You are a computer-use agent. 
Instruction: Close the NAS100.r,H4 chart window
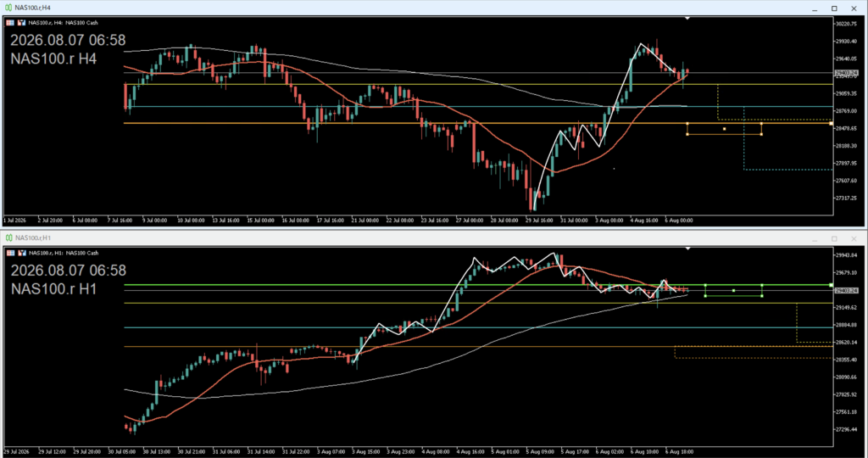click(854, 8)
